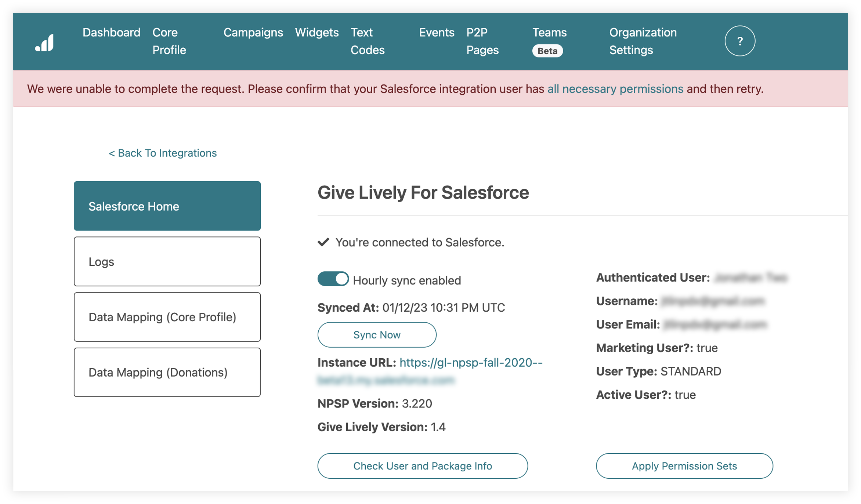Click the Give Lively Version 1.4 text
This screenshot has width=861, height=504.
pos(381,427)
